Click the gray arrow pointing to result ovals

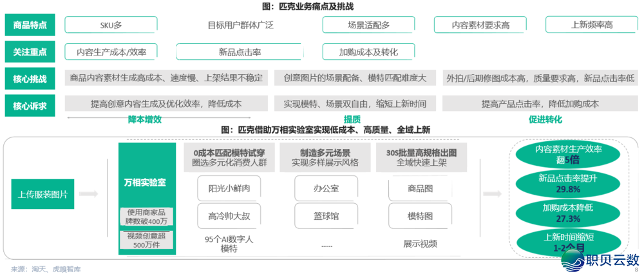(x=493, y=194)
